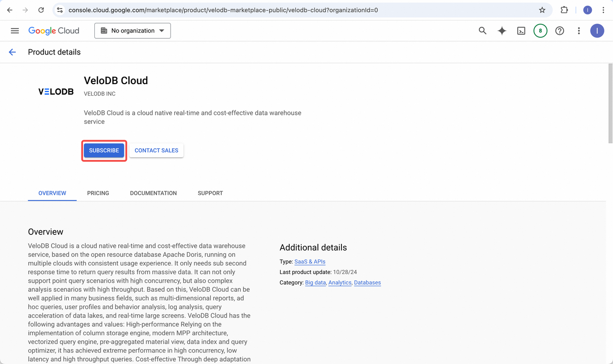
Task: Open the SaaS & APIs link
Action: point(309,262)
